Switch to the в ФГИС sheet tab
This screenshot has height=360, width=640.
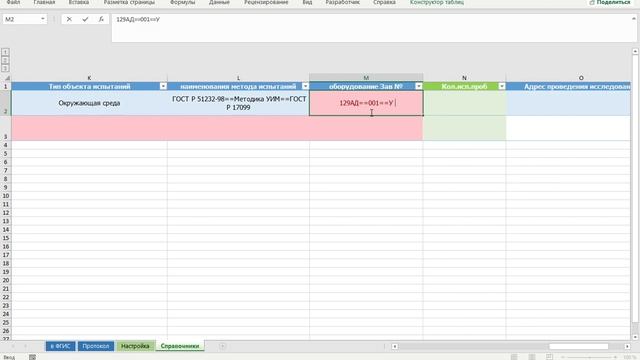click(60, 346)
